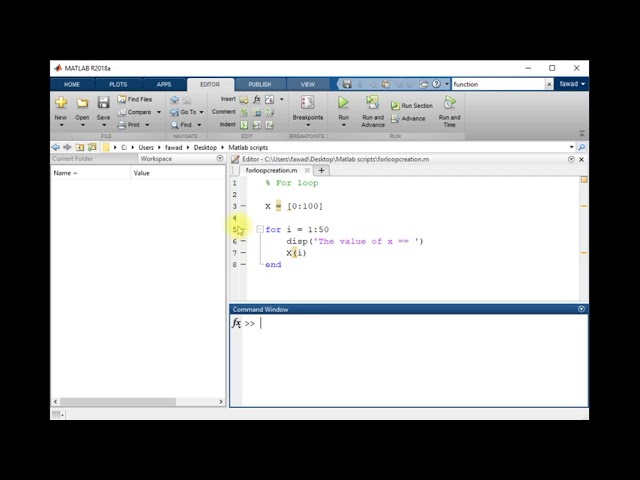Image resolution: width=640 pixels, height=480 pixels.
Task: Click the Save floppy disk icon
Action: point(103,102)
